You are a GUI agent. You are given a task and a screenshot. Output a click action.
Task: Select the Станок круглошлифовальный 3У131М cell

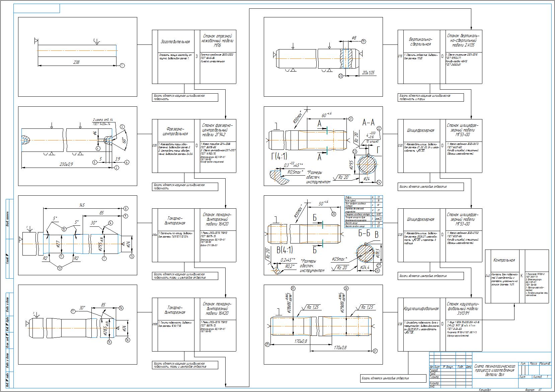pyautogui.click(x=464, y=309)
